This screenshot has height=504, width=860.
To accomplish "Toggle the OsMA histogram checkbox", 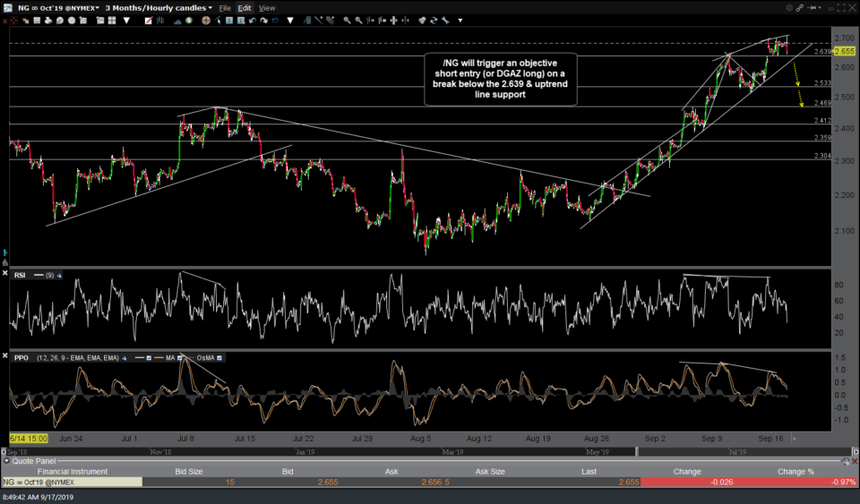I will point(219,357).
